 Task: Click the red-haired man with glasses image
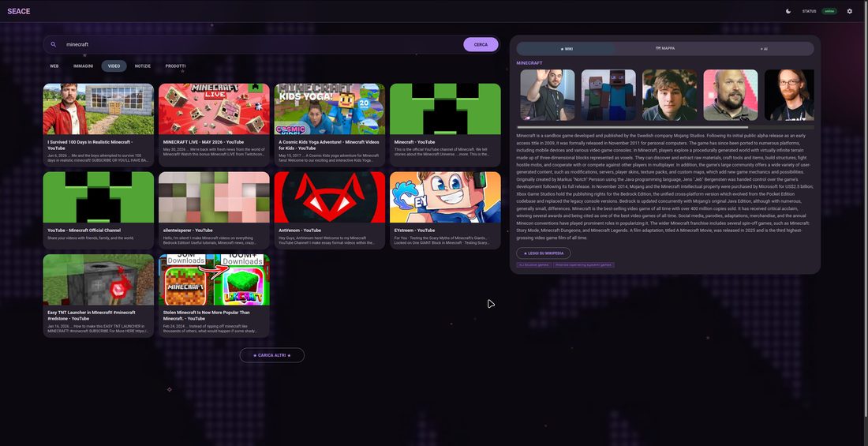click(789, 95)
